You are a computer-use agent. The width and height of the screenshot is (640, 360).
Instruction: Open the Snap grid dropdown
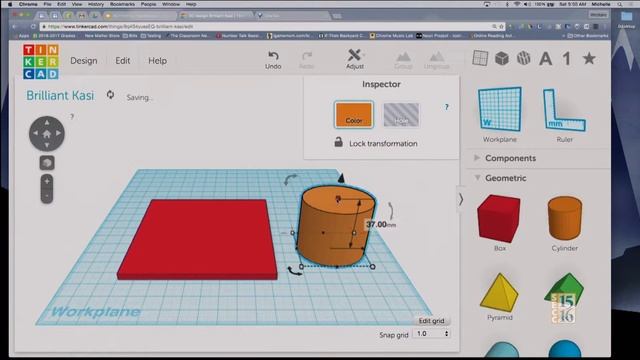(x=432, y=333)
